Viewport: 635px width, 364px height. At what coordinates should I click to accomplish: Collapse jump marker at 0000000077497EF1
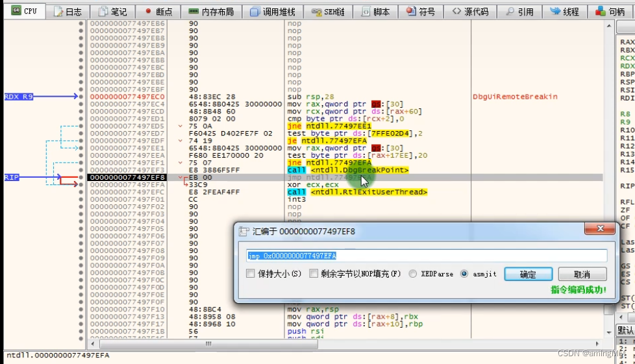[181, 162]
